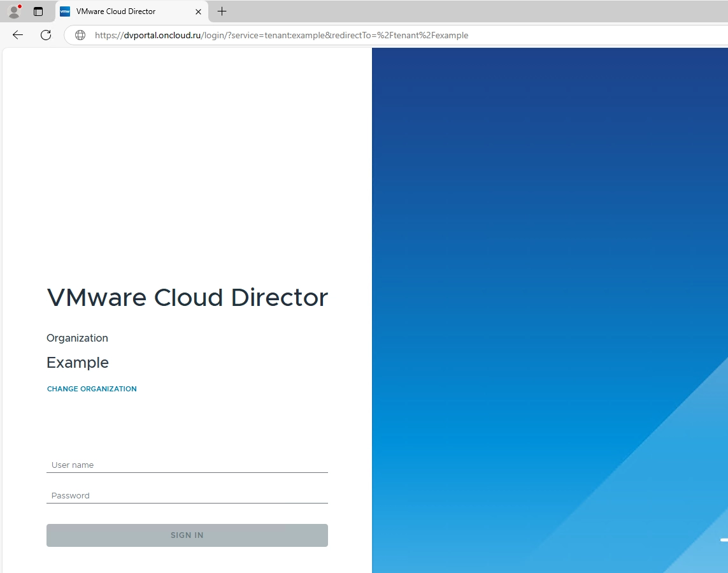Viewport: 728px width, 573px height.
Task: Open a new browser tab
Action: [222, 11]
